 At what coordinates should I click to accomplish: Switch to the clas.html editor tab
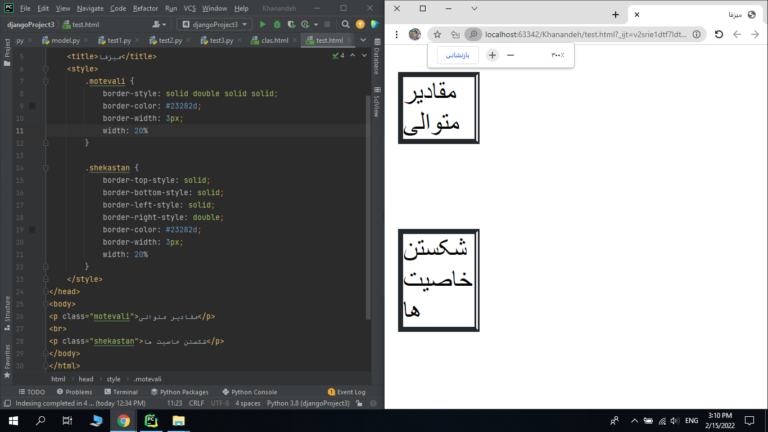click(275, 41)
